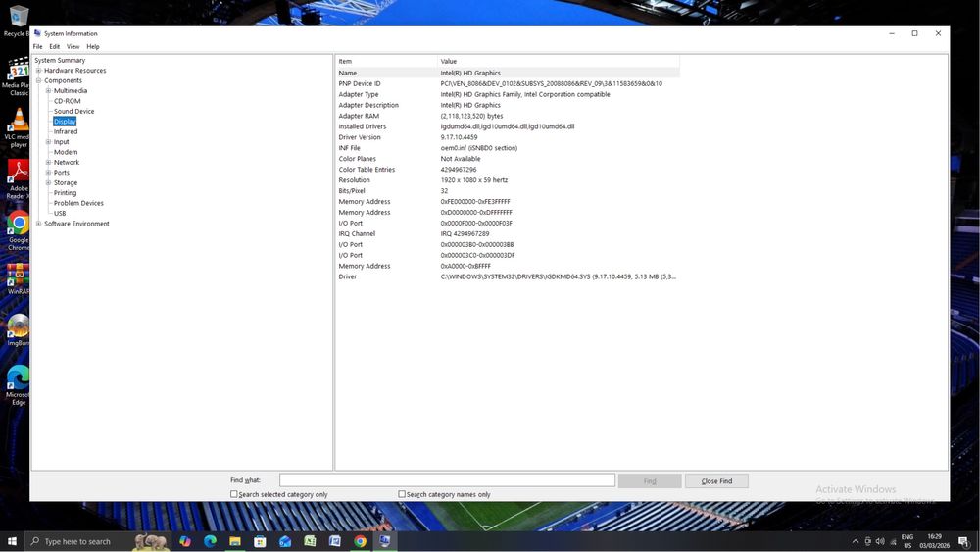Open Microsoft Store from taskbar
The width and height of the screenshot is (980, 552).
point(260,541)
